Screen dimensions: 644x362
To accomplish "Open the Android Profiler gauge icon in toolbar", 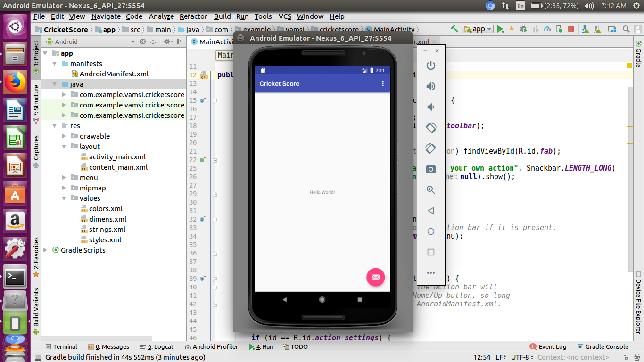I will point(547,29).
